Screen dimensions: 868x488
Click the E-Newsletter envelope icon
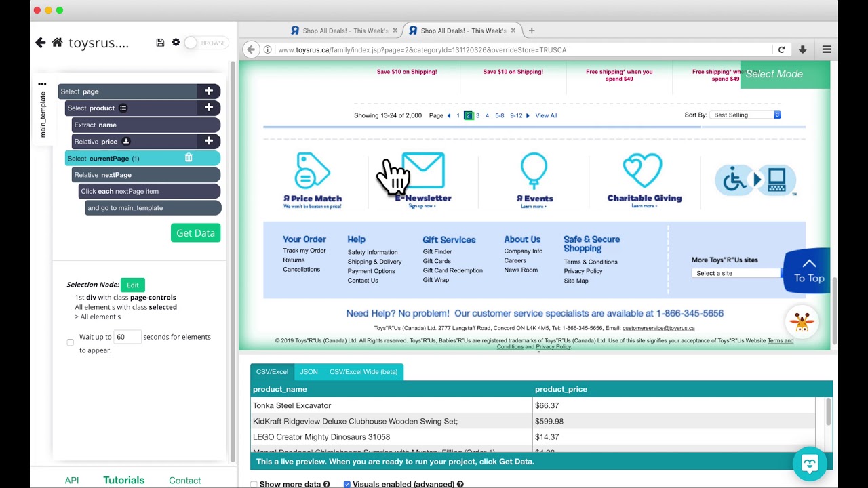coord(423,170)
